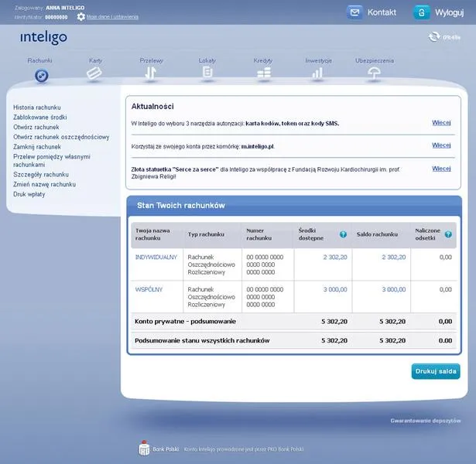The width and height of the screenshot is (476, 464).
Task: Click the Wyloguj text link
Action: coord(449,12)
